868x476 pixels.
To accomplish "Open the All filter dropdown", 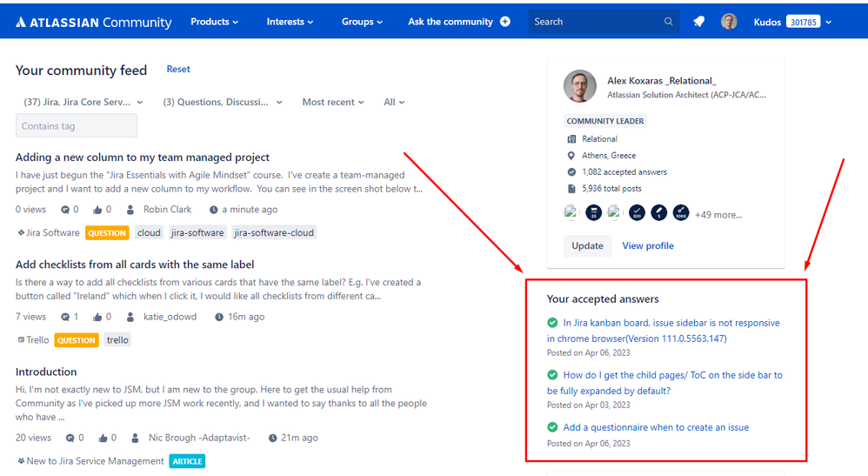I will 394,102.
